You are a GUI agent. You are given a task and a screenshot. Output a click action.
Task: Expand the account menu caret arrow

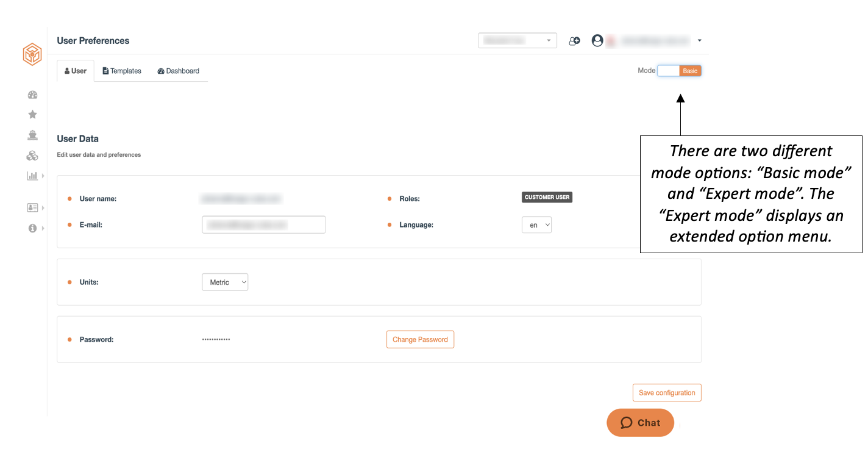point(699,41)
